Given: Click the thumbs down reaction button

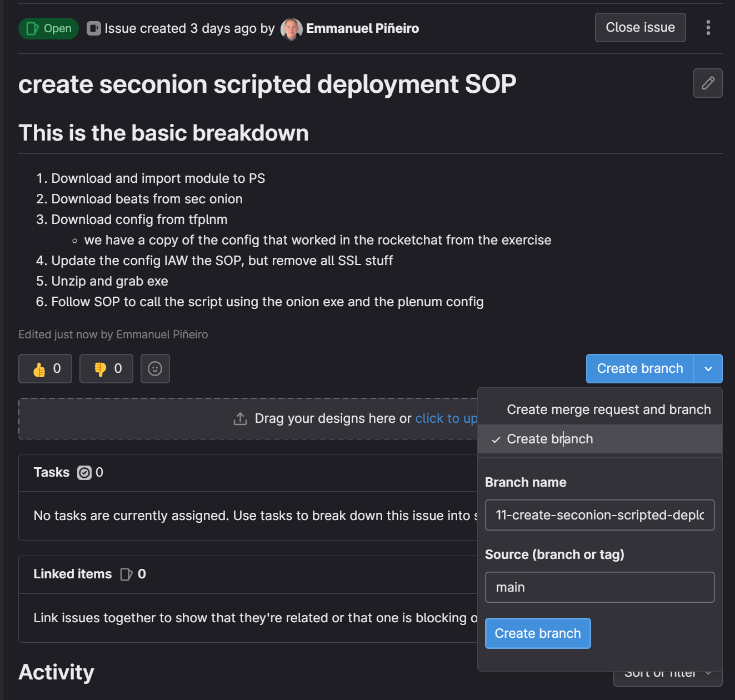Looking at the screenshot, I should [106, 369].
